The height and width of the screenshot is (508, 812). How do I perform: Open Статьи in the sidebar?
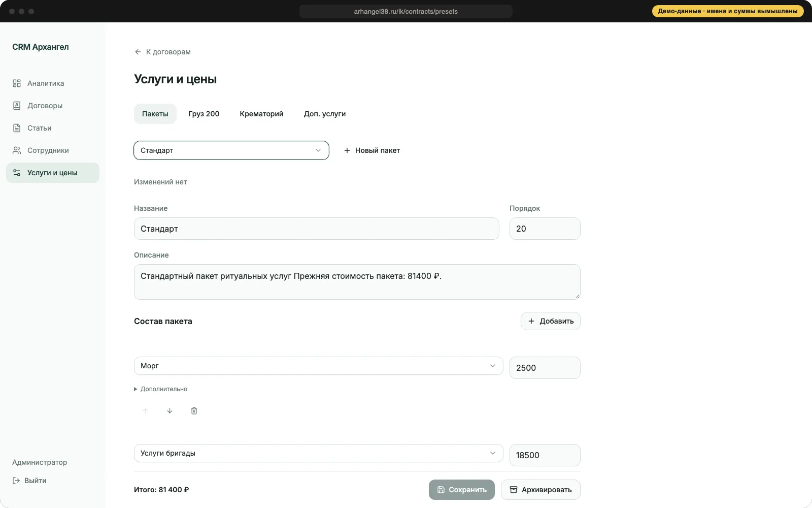pyautogui.click(x=53, y=128)
